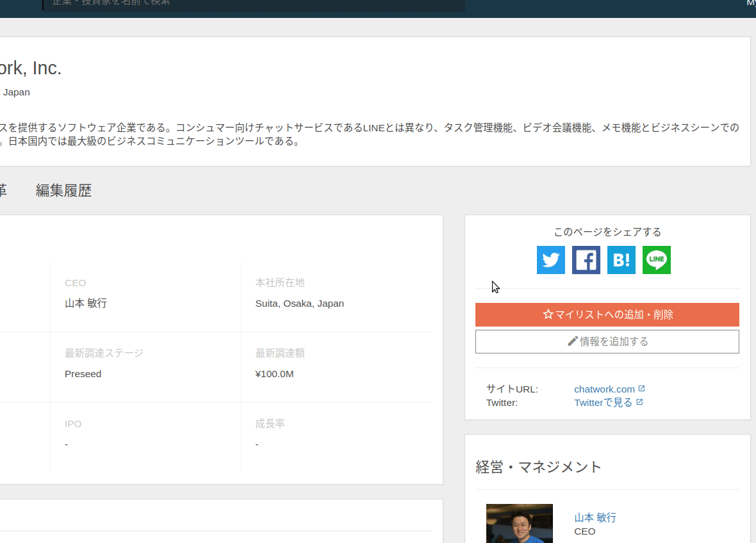Click the 最新調達額 label
The height and width of the screenshot is (543, 756).
click(x=279, y=353)
